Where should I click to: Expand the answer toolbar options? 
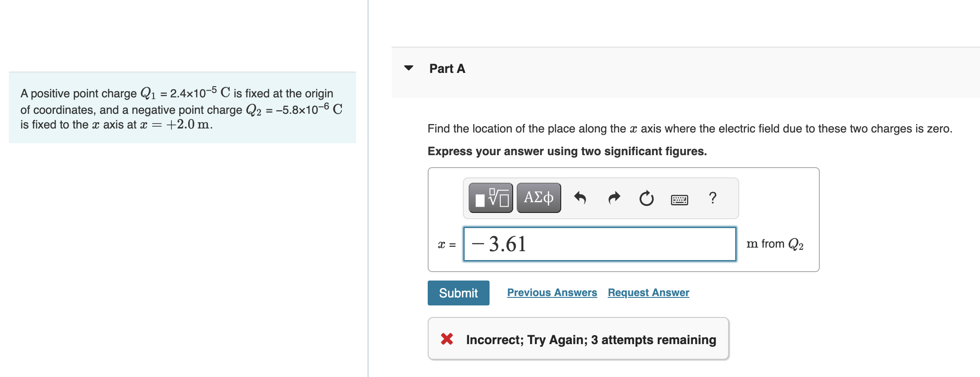[x=600, y=198]
